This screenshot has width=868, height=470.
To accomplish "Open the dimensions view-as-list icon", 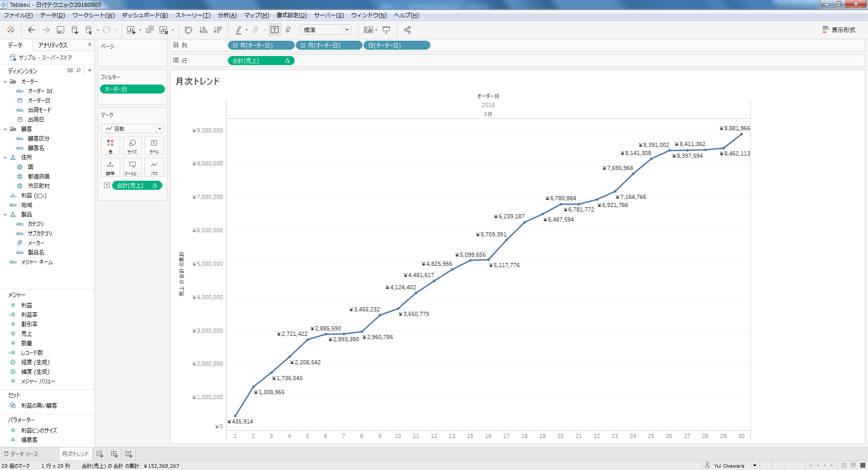I will (70, 70).
